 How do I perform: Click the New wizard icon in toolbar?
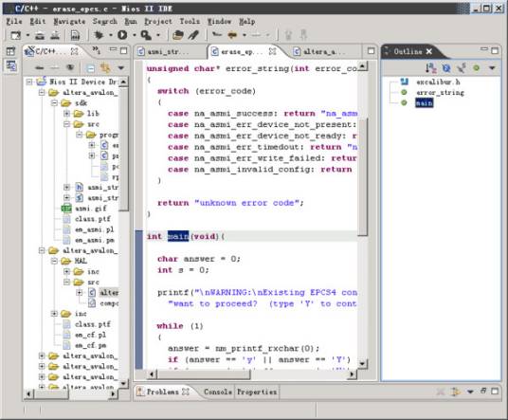pos(15,35)
